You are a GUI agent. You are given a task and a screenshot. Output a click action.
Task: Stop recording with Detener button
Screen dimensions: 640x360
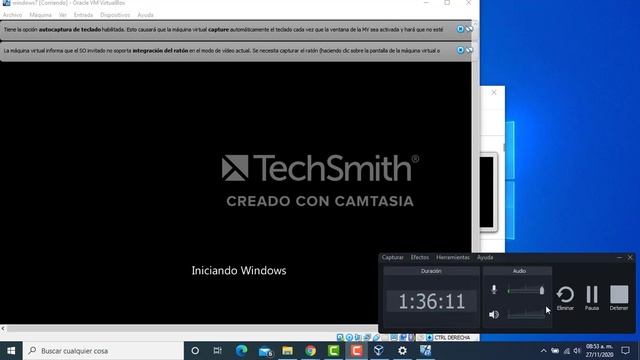point(619,298)
